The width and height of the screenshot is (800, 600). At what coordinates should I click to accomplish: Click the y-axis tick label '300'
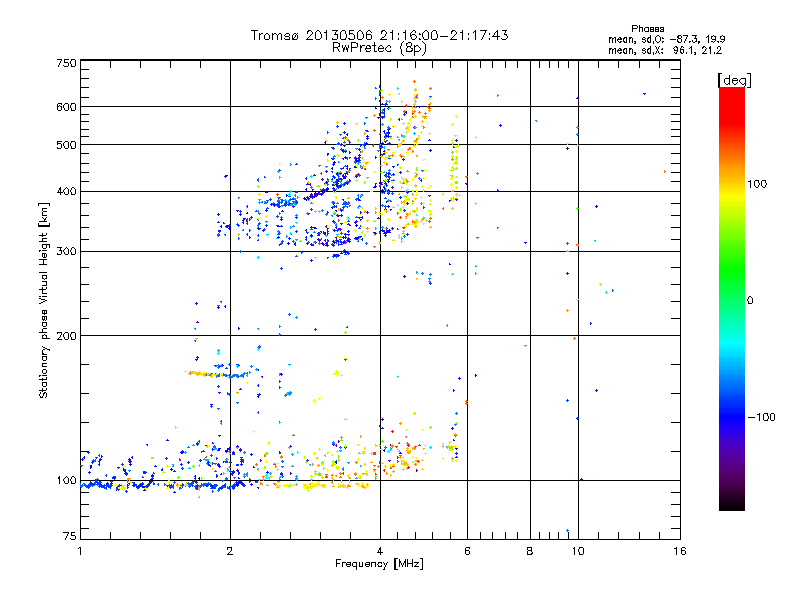click(x=66, y=252)
